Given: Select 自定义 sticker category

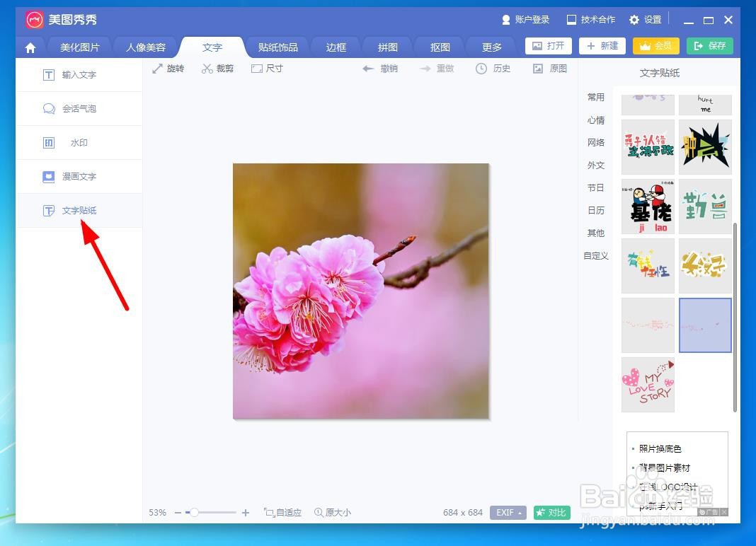Looking at the screenshot, I should [596, 256].
